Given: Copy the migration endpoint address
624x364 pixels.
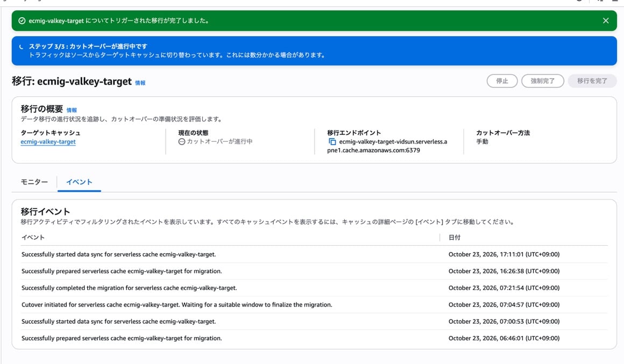Looking at the screenshot, I should (332, 141).
